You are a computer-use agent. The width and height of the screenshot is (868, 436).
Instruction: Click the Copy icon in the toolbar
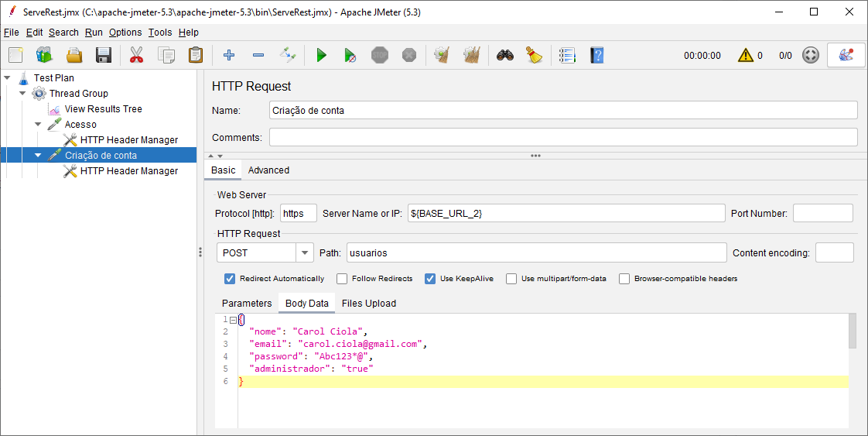166,55
